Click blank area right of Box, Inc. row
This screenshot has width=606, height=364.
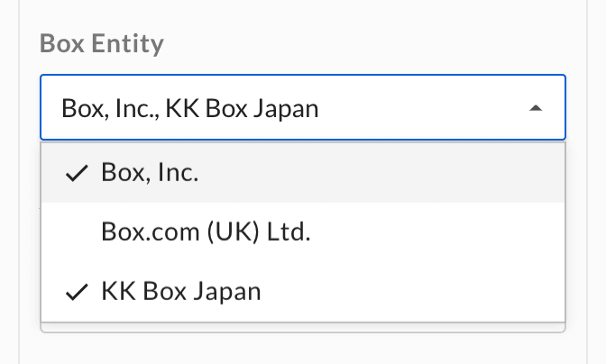point(381,173)
